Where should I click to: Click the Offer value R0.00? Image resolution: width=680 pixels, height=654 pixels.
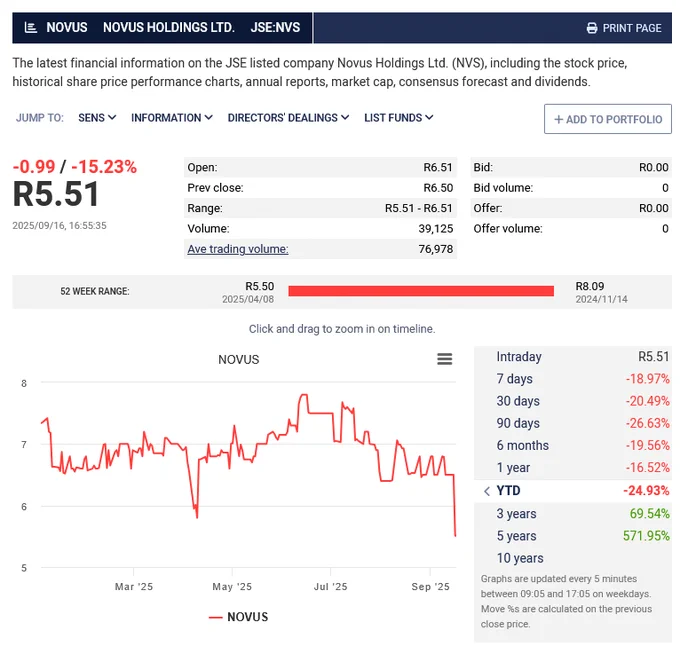[x=654, y=208]
